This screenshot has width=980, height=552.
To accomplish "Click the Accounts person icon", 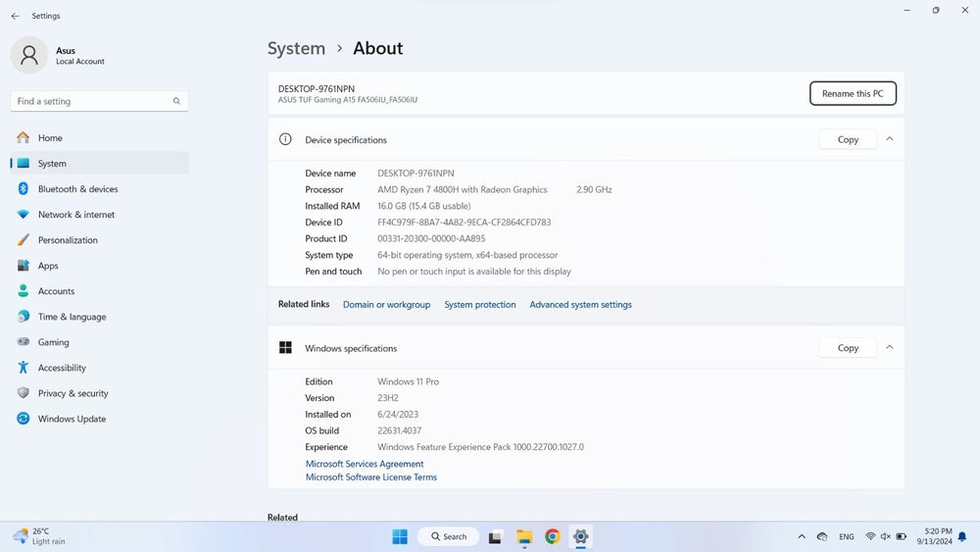I will (x=24, y=290).
